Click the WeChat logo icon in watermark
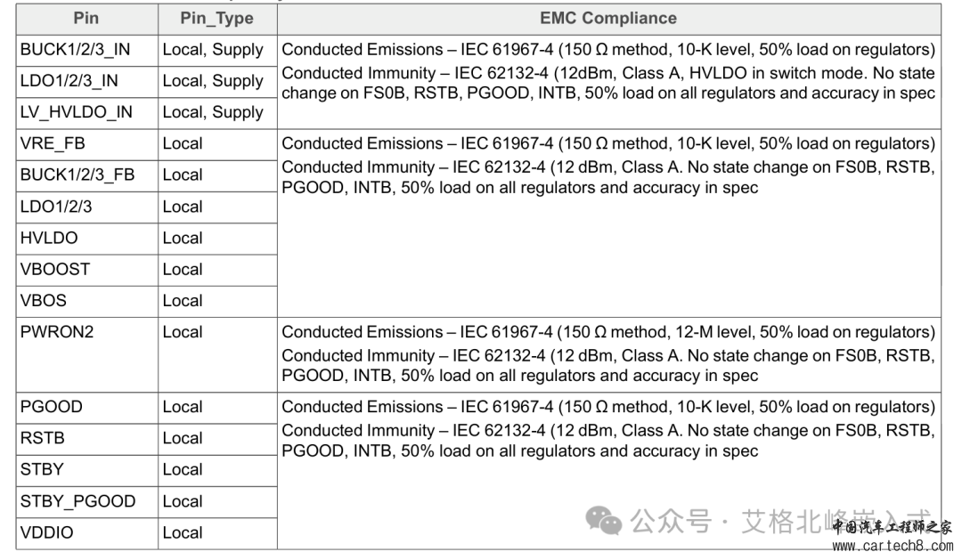The width and height of the screenshot is (962, 560). point(604,522)
